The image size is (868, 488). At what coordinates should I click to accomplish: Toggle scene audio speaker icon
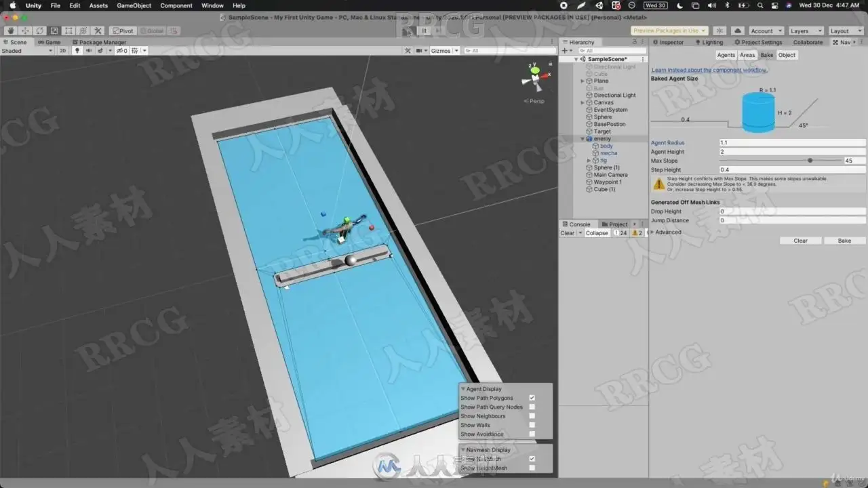[x=89, y=50]
